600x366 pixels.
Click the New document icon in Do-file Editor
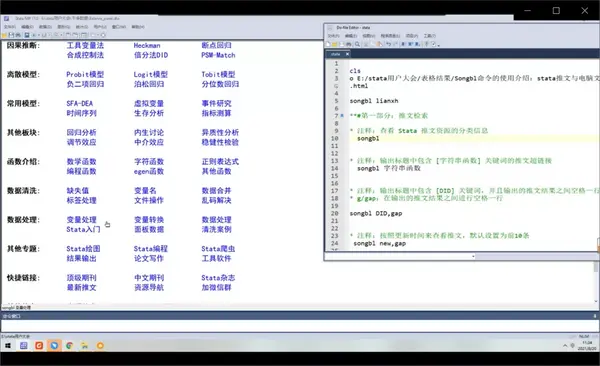[x=328, y=44]
